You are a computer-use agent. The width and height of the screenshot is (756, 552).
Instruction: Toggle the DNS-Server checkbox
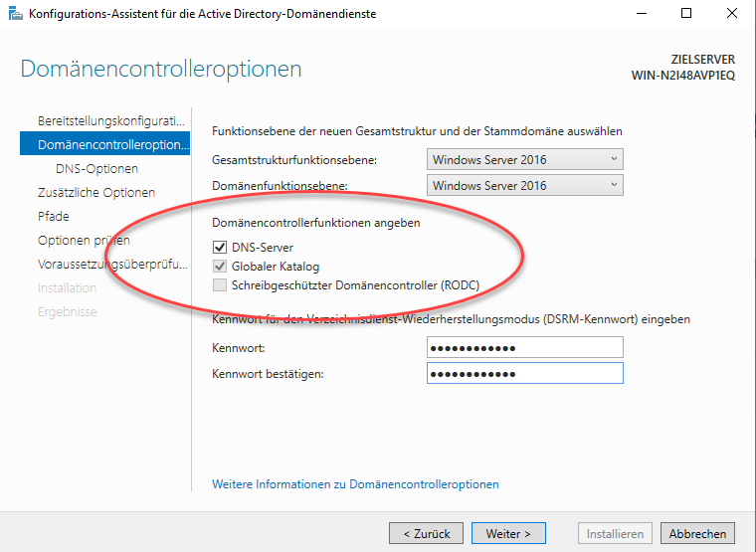[x=220, y=248]
